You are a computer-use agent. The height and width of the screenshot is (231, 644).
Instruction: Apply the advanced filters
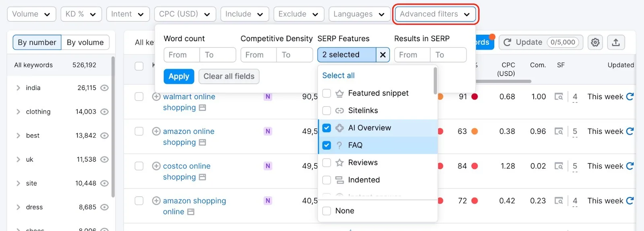point(179,77)
